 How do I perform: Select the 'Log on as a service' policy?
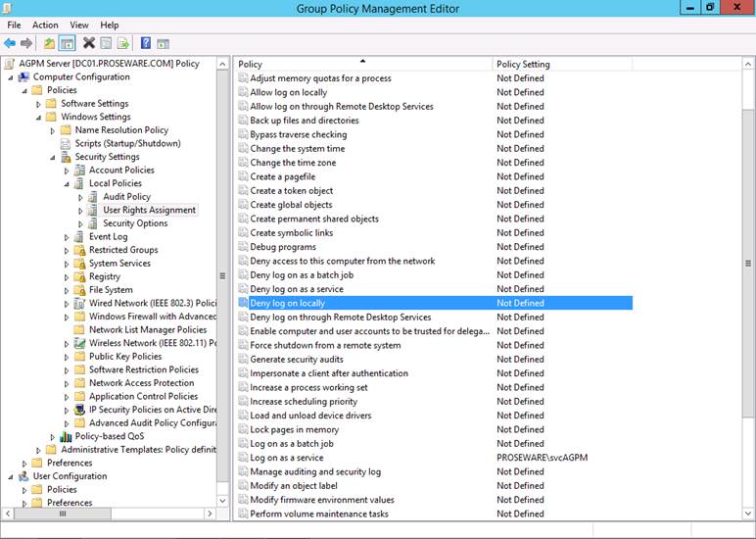point(286,458)
